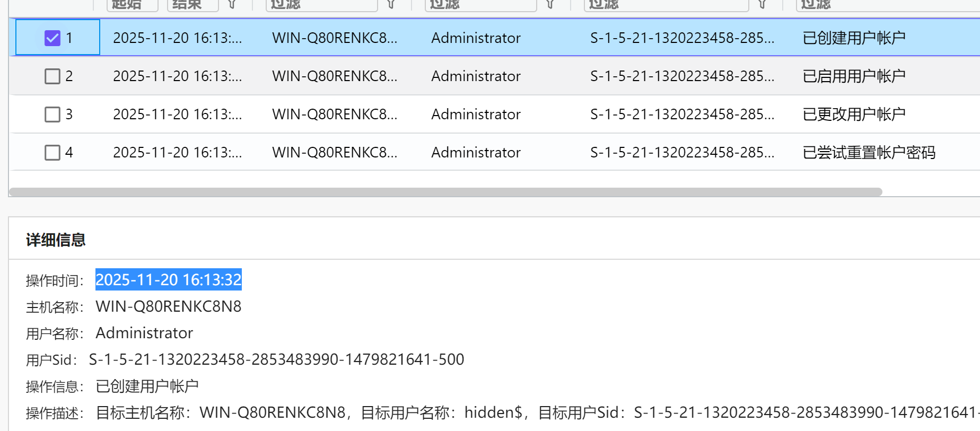Select the 已启用用户帐户 row entry
Image resolution: width=980 pixels, height=431 pixels.
[854, 76]
